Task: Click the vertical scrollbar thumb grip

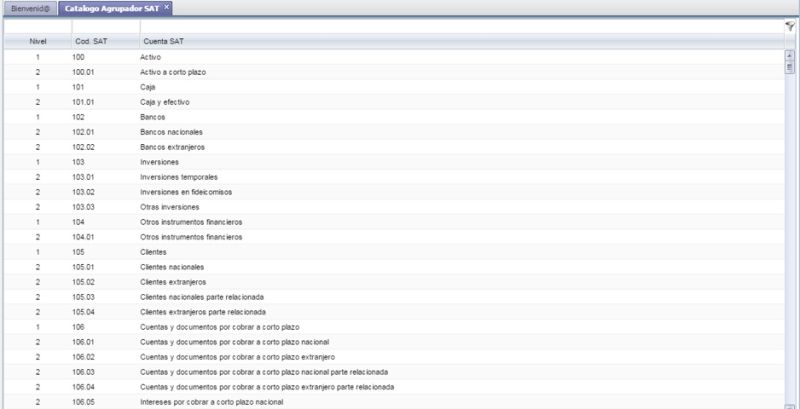Action: [x=789, y=67]
